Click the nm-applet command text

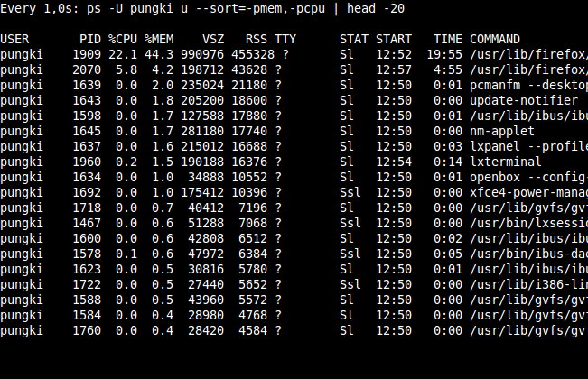coord(502,132)
